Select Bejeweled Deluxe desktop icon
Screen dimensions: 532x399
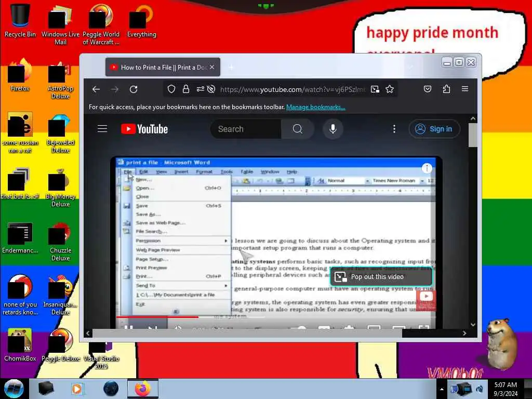tap(60, 134)
